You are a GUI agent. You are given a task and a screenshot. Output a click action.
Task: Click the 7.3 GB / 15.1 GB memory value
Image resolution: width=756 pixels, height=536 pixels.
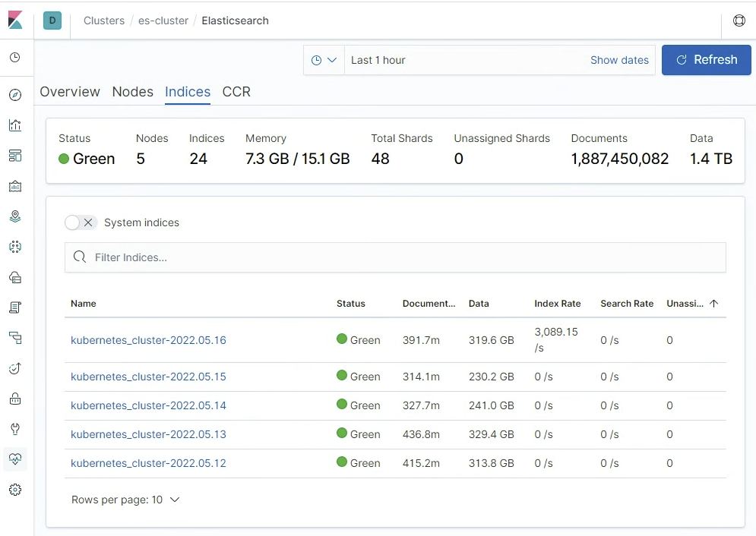click(x=298, y=159)
